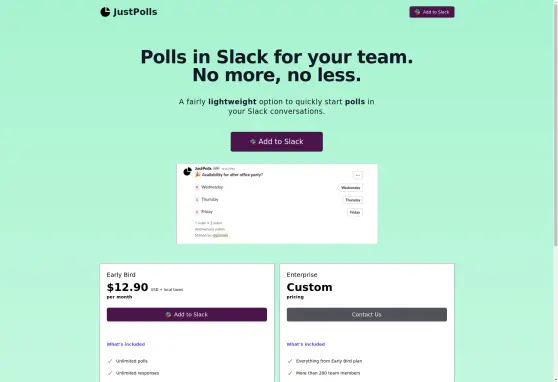This screenshot has width=558, height=382.
Task: Click checkmark beside Unlimited responses
Action: 110,373
